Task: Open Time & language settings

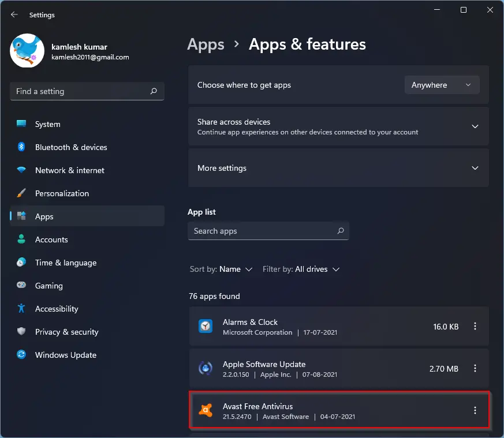Action: pyautogui.click(x=87, y=263)
